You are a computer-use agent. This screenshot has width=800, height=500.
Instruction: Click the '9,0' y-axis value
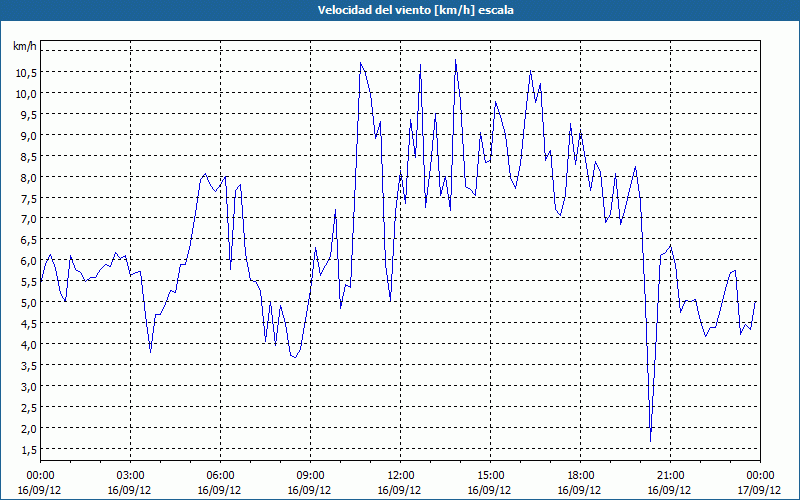[29, 136]
